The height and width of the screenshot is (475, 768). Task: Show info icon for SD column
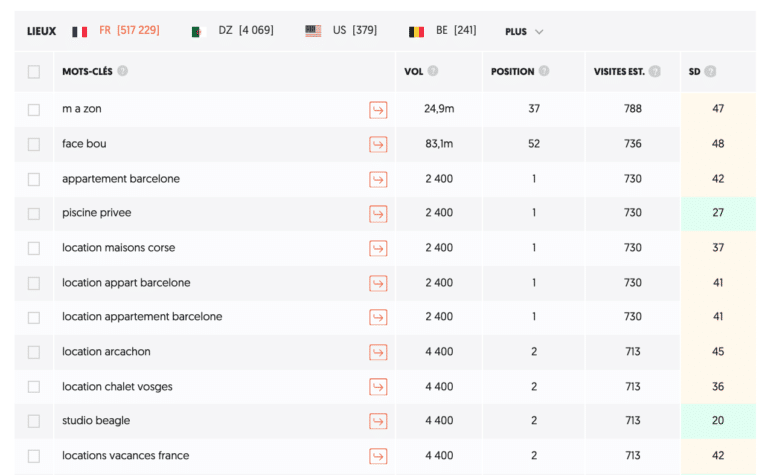pos(710,72)
